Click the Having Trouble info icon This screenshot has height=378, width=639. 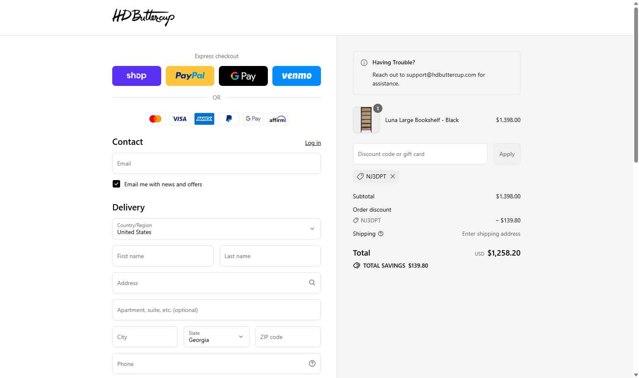pos(364,63)
